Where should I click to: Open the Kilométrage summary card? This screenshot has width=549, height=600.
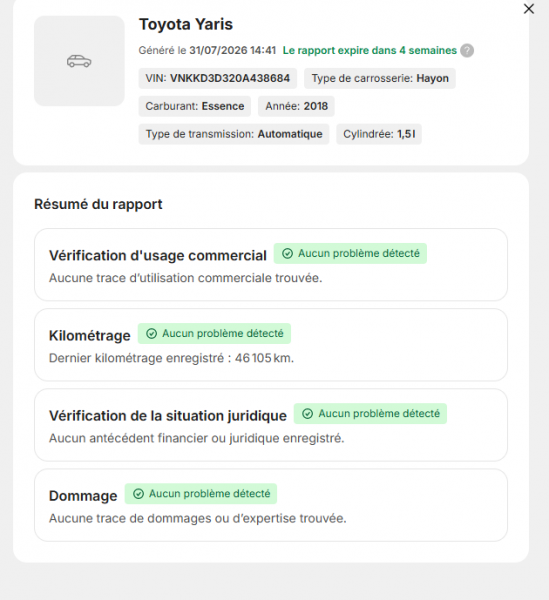click(271, 345)
